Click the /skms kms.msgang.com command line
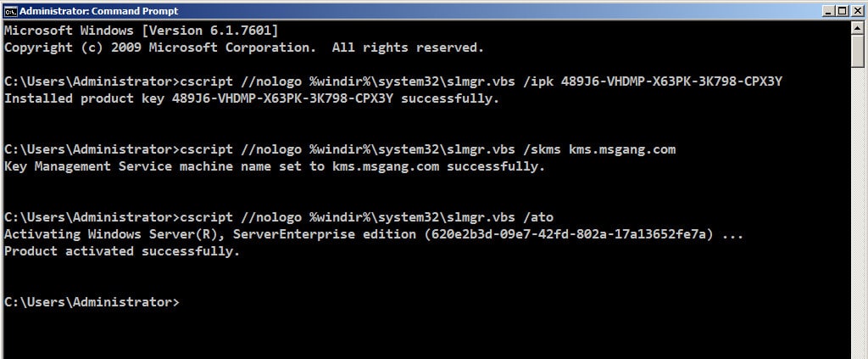Viewport: 868px width, 359px height. pos(340,149)
